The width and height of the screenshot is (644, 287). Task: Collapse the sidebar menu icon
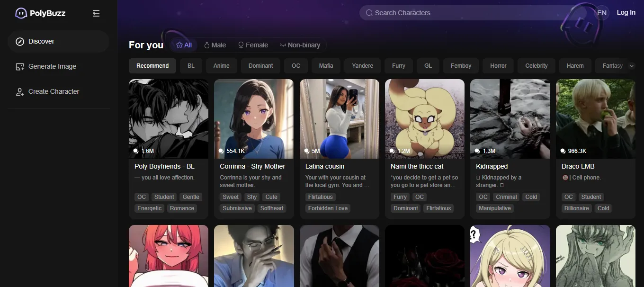pos(96,13)
